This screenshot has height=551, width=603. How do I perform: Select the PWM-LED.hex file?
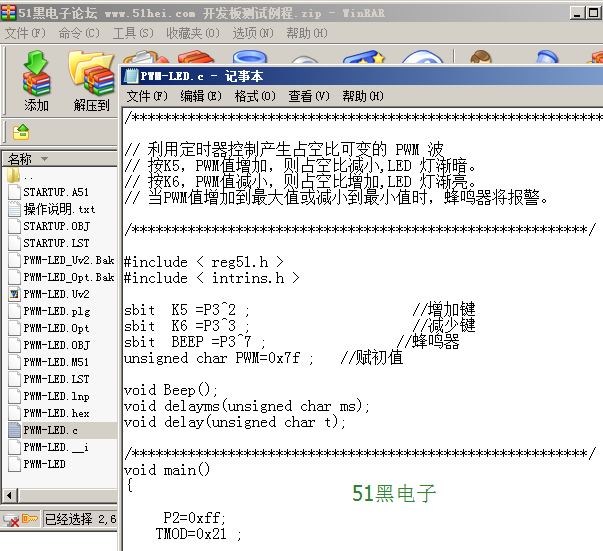pyautogui.click(x=56, y=413)
